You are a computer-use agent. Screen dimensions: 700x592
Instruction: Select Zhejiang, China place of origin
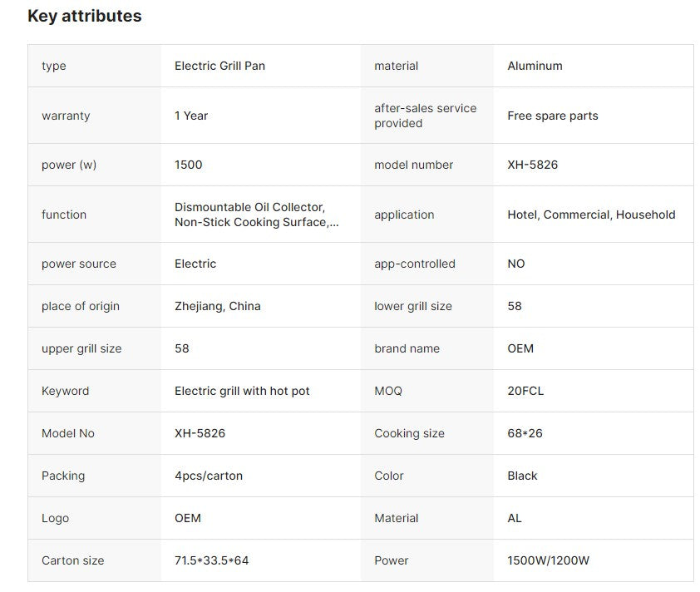coord(218,306)
